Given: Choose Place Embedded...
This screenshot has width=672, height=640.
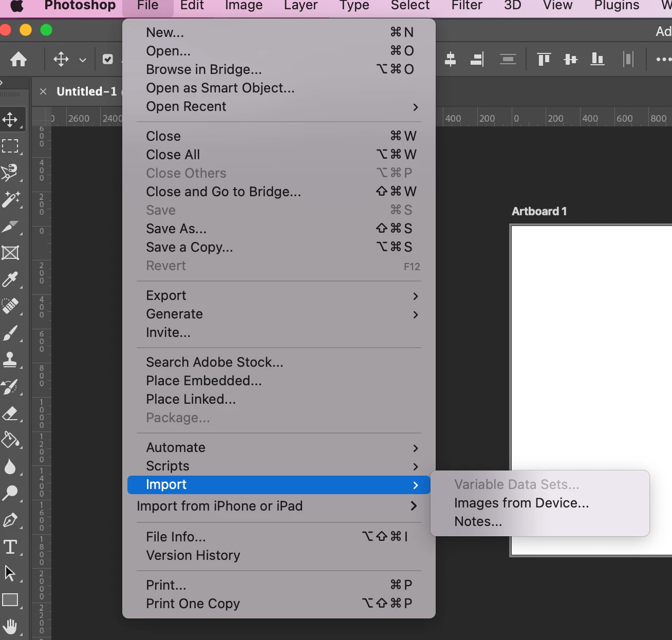Looking at the screenshot, I should click(279, 381).
